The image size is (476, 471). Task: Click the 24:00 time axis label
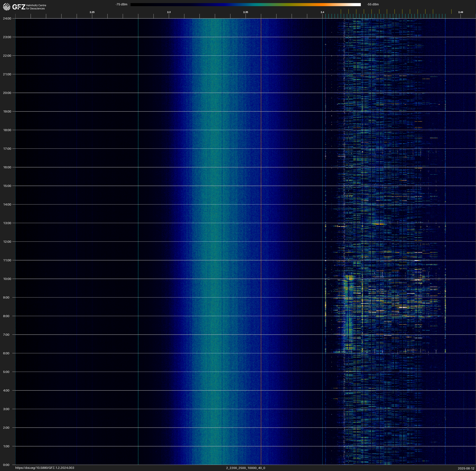7,18
